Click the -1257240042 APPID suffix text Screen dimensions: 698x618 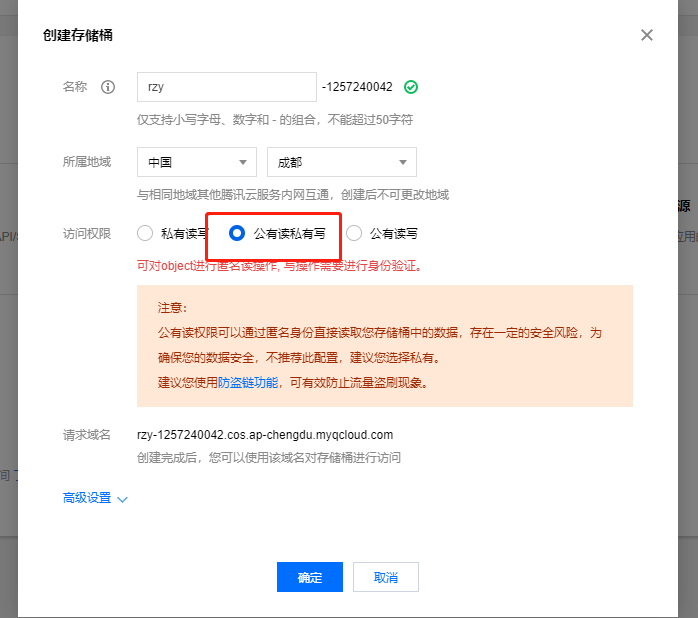click(x=357, y=87)
